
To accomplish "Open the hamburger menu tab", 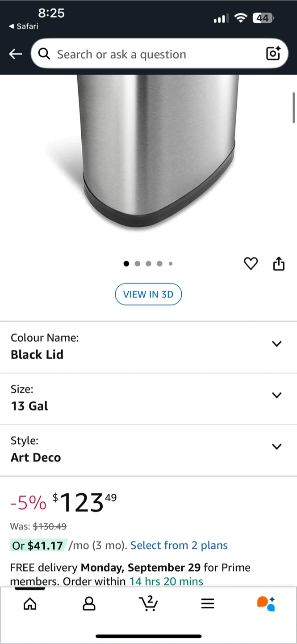I will (208, 604).
